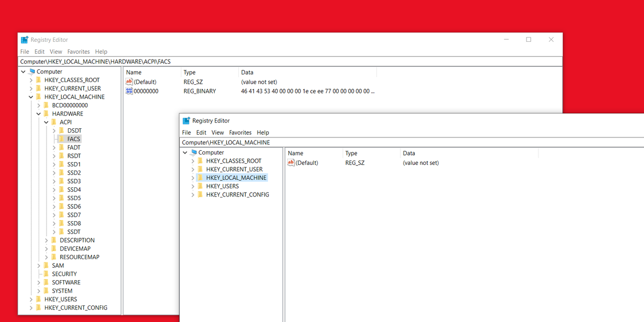644x322 pixels.
Task: Expand HKEY_USERS in back window
Action: 31,299
